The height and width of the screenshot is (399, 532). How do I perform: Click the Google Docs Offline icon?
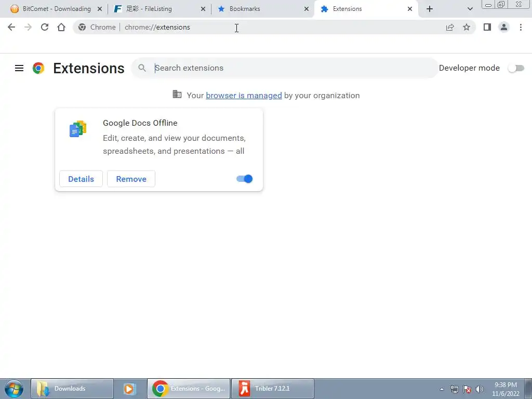point(78,129)
